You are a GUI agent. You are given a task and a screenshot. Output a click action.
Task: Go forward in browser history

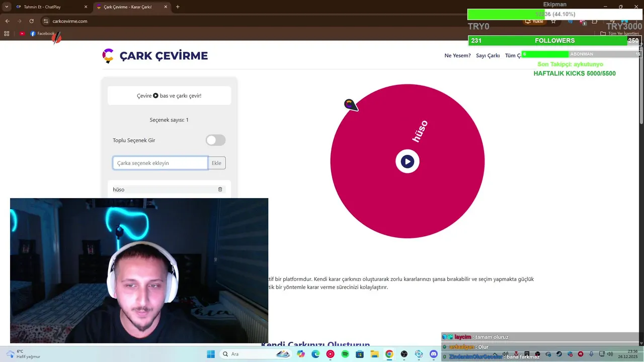pyautogui.click(x=19, y=21)
